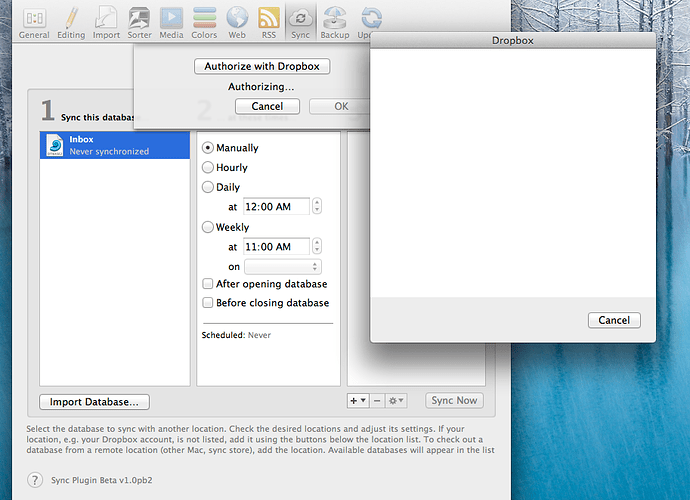This screenshot has width=690, height=500.
Task: Click the Import Database button
Action: [94, 402]
